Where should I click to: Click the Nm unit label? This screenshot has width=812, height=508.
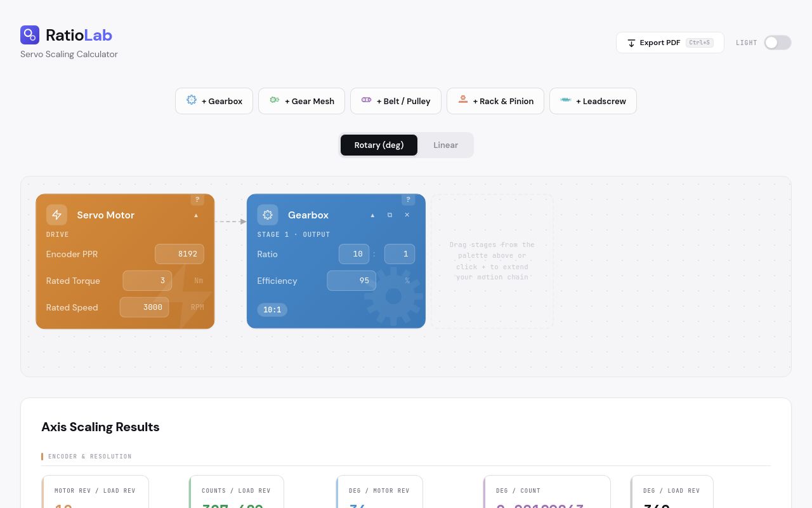tap(199, 281)
